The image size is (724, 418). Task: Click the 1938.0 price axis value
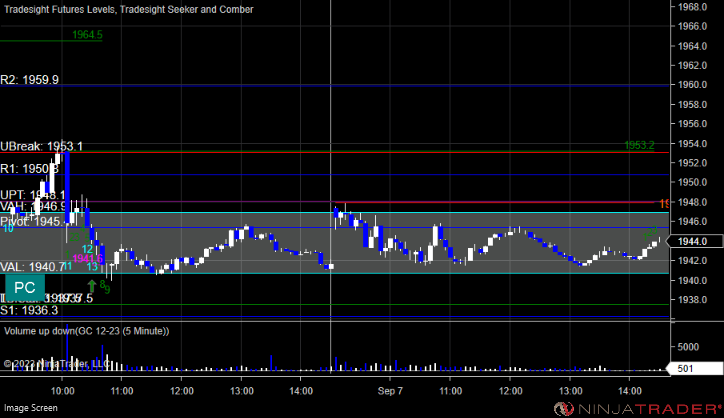click(x=692, y=300)
